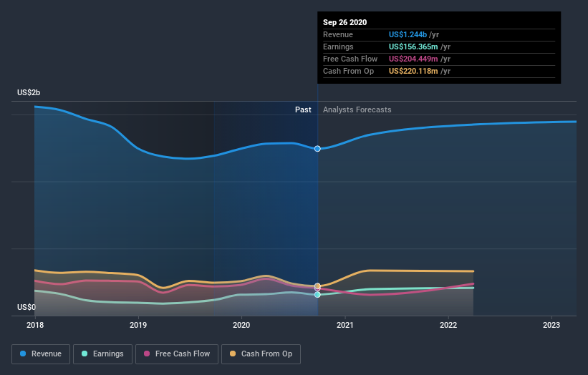
Task: Select the 2021 x-axis label
Action: (344, 325)
